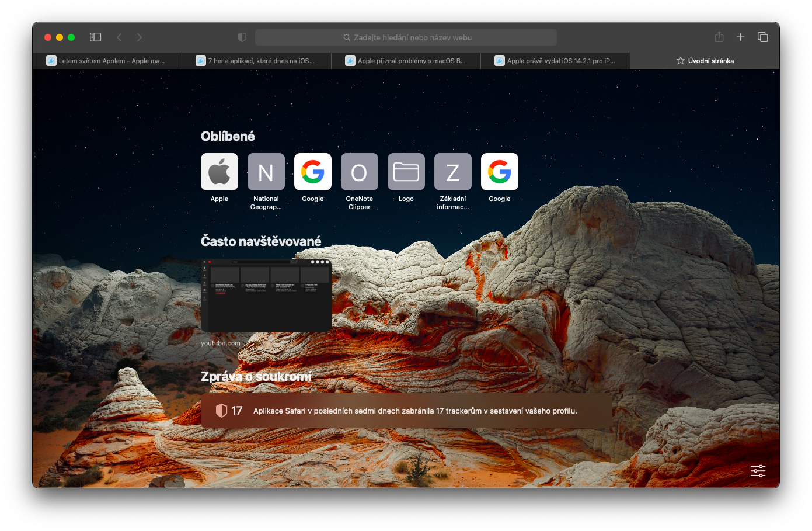Expand the Logo favorites folder
The image size is (812, 531).
point(406,172)
